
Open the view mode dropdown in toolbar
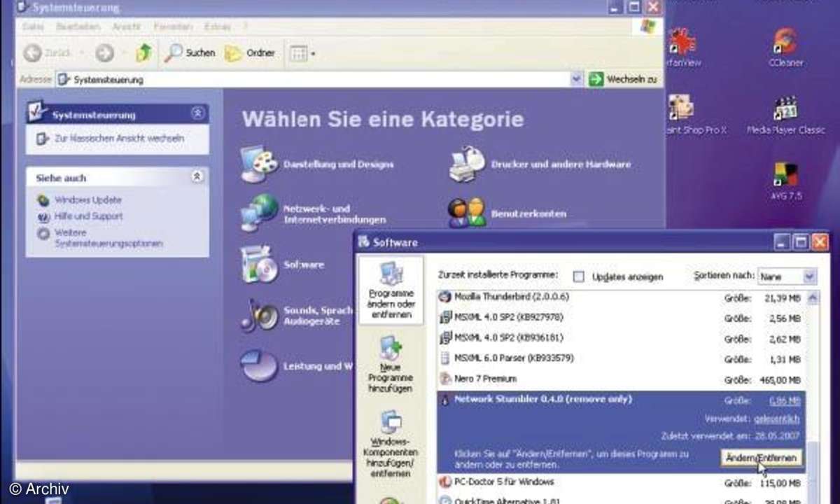click(x=302, y=53)
